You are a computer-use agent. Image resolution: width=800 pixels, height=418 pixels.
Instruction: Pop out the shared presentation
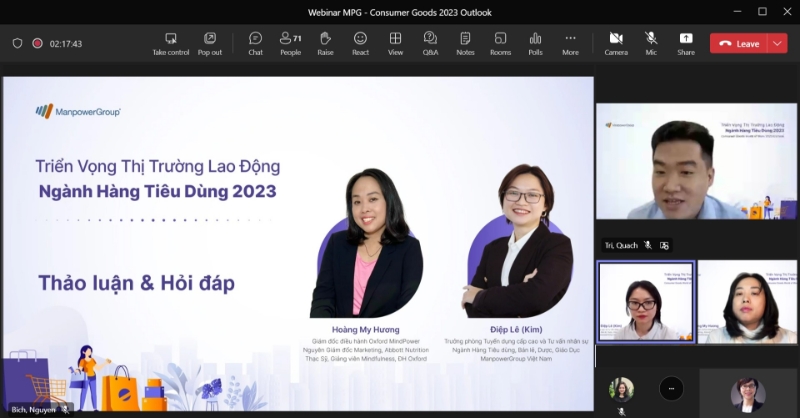point(210,43)
